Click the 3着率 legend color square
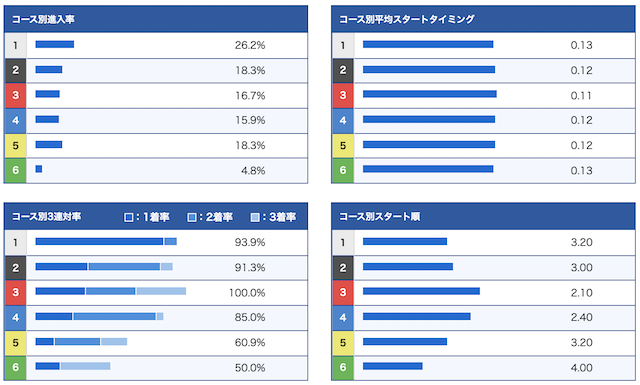 click(255, 217)
